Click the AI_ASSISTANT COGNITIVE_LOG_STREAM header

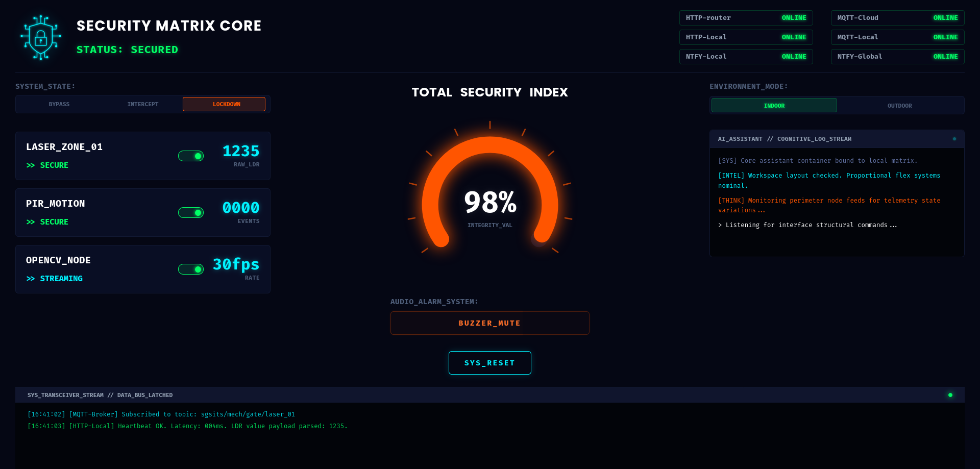point(785,139)
